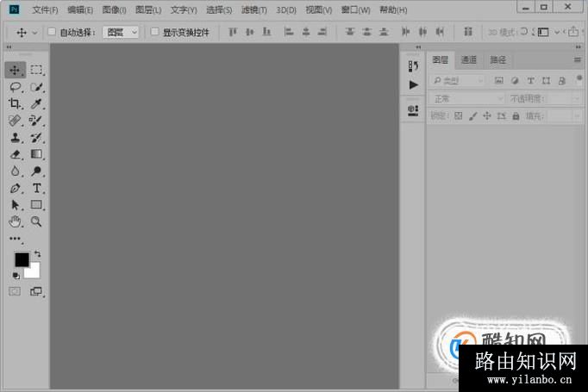588x392 pixels.
Task: Turn layer filtering switch on or off
Action: pos(579,78)
